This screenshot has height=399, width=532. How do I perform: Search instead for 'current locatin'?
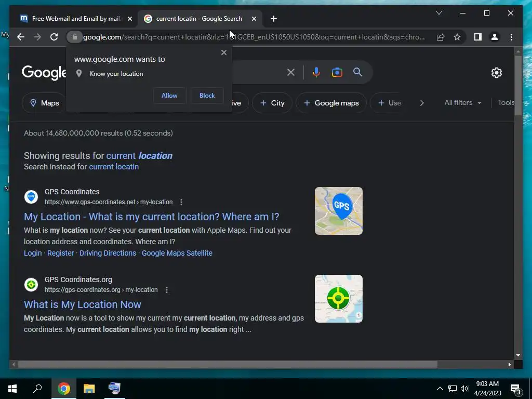point(114,167)
